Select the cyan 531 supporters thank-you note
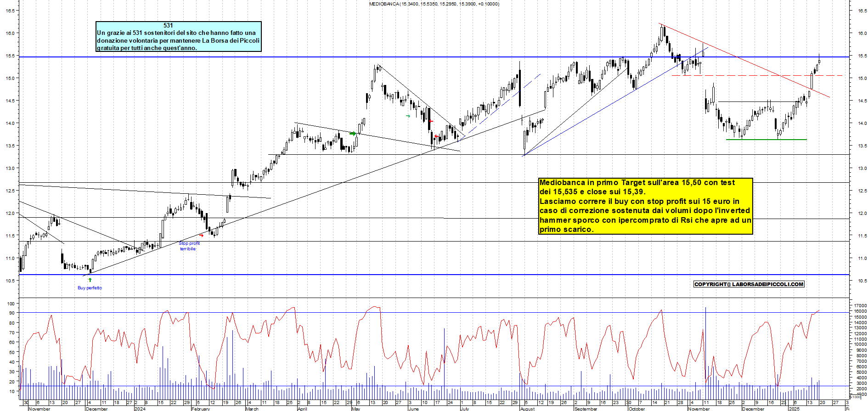 (x=179, y=36)
